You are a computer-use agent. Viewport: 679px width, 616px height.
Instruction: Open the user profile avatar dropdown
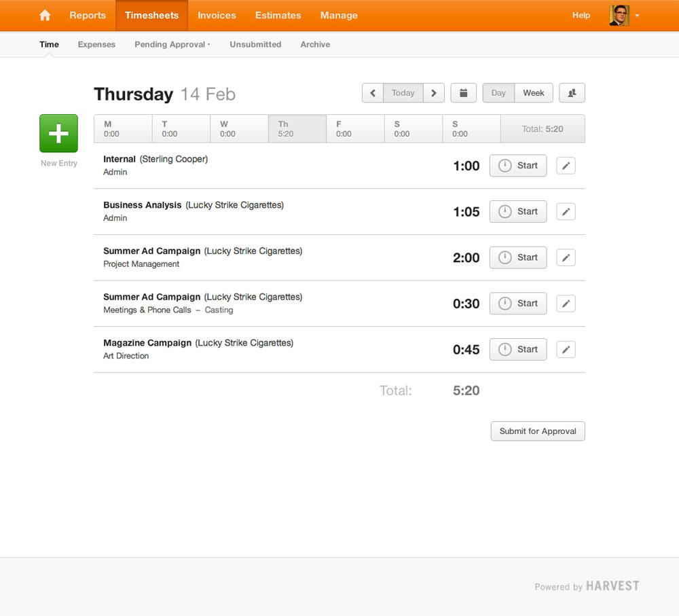[623, 15]
